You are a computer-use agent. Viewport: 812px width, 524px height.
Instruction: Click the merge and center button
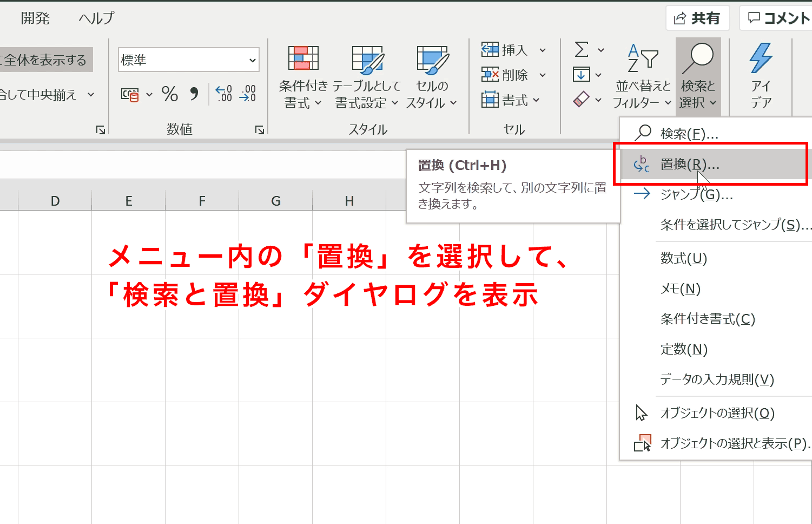(x=37, y=95)
